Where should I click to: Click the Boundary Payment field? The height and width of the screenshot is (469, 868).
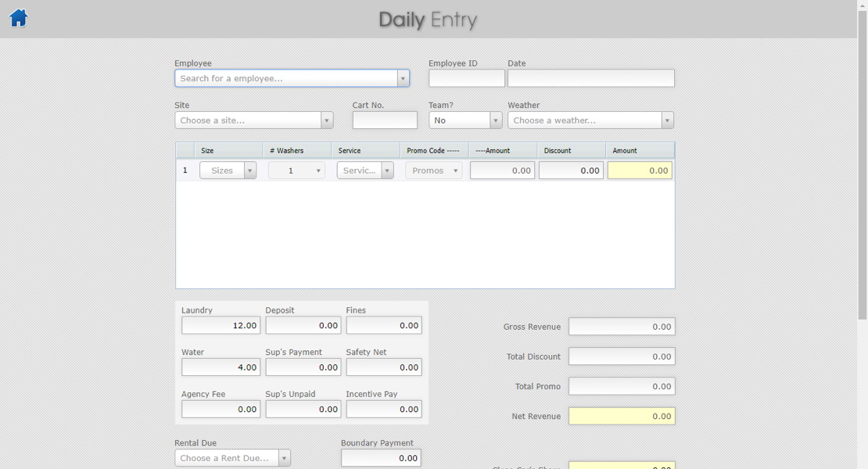381,457
